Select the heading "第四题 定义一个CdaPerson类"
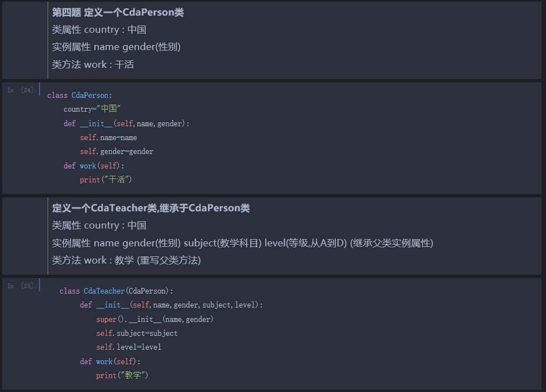546x392 pixels. click(118, 12)
